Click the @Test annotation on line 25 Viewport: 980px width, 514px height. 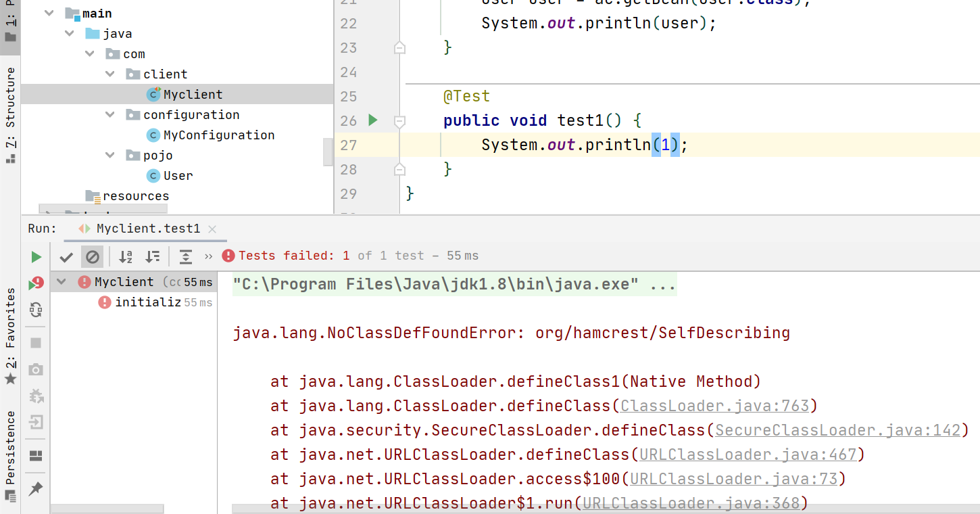point(466,97)
